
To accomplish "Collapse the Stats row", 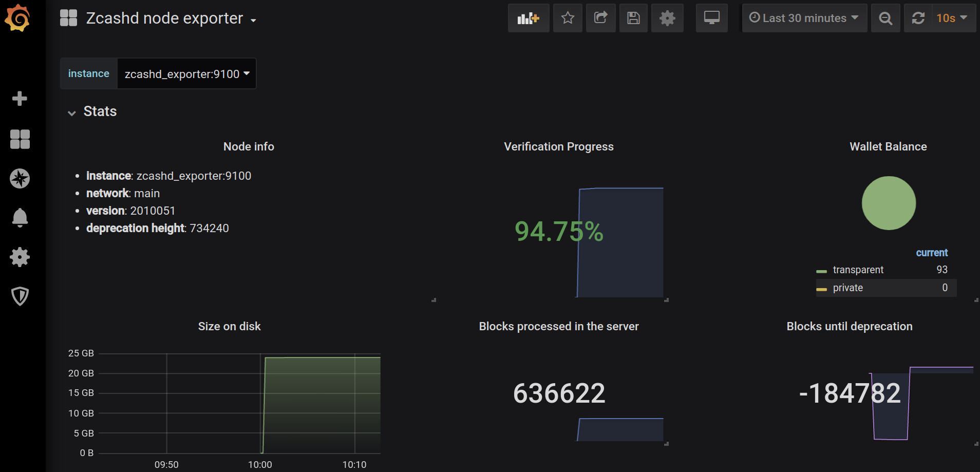I will (x=92, y=111).
